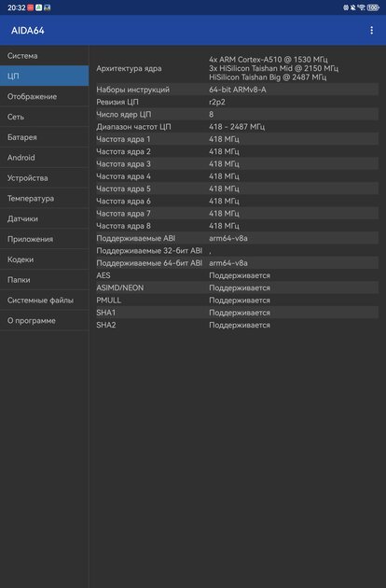Open the Кодеки section

pyautogui.click(x=44, y=259)
